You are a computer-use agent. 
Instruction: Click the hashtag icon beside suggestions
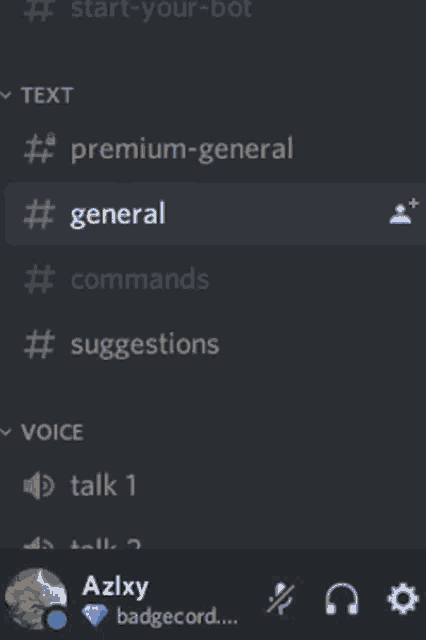(x=39, y=344)
